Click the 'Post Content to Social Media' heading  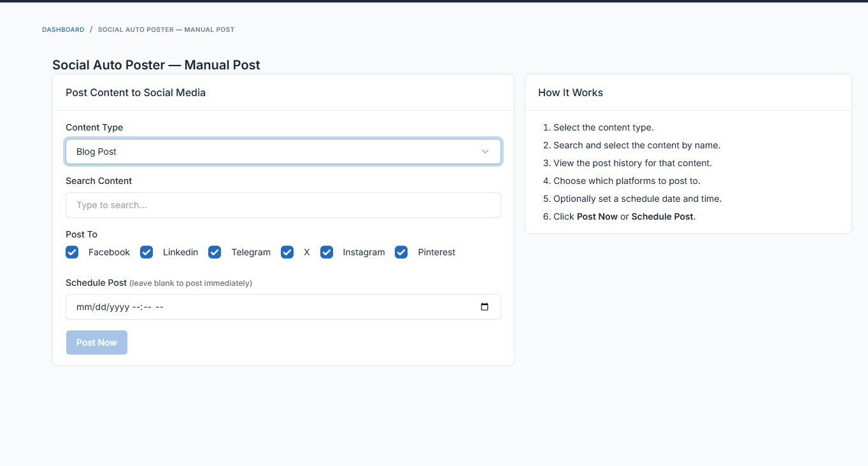[x=136, y=92]
